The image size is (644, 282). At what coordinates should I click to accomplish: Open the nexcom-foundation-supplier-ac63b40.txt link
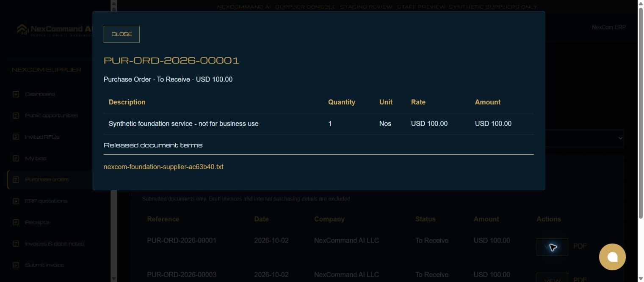pos(163,167)
